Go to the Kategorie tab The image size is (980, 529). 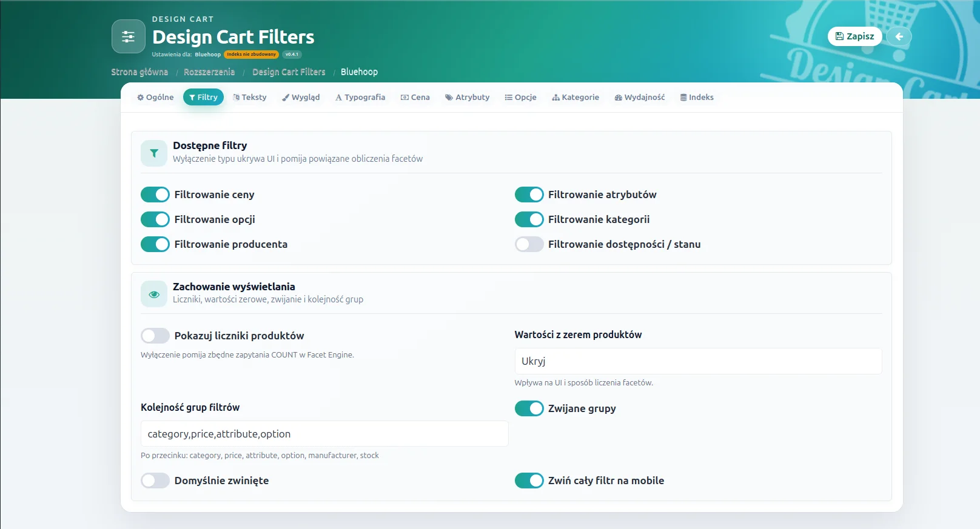(576, 97)
